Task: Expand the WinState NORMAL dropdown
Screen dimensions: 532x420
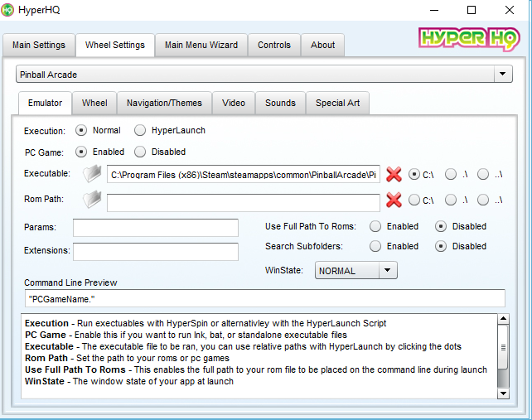Action: (x=387, y=270)
